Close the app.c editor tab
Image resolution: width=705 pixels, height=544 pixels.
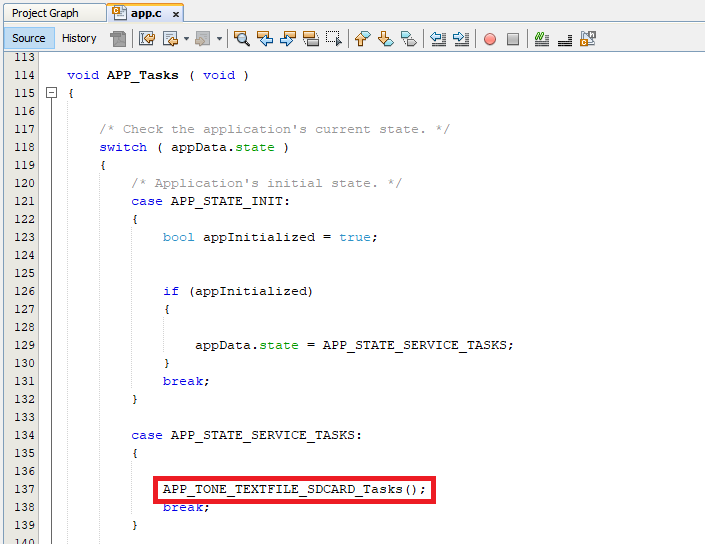click(x=175, y=14)
